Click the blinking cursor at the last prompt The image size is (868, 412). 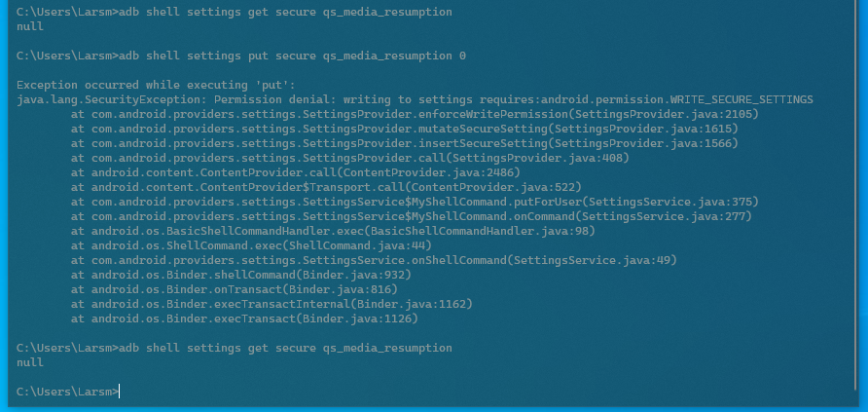[x=119, y=392]
